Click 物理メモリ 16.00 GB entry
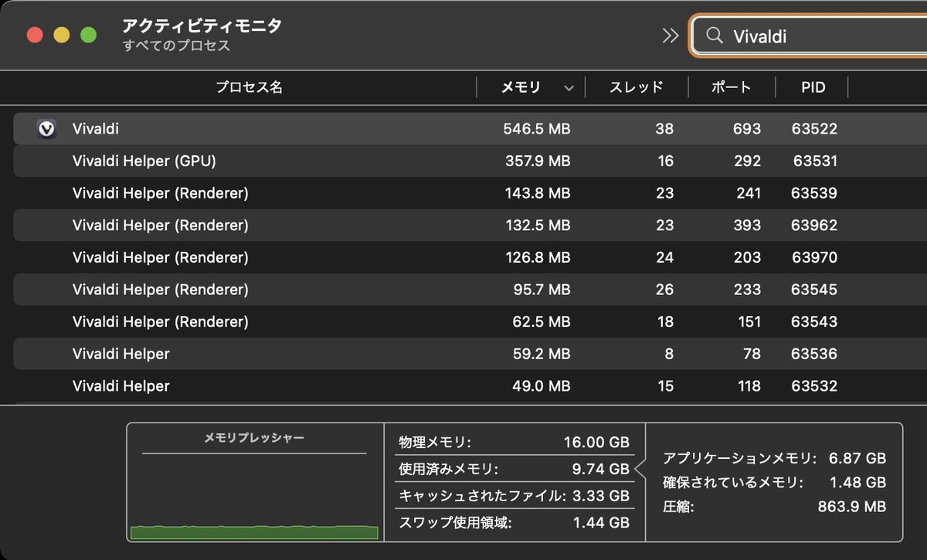The height and width of the screenshot is (560, 927). coord(514,443)
